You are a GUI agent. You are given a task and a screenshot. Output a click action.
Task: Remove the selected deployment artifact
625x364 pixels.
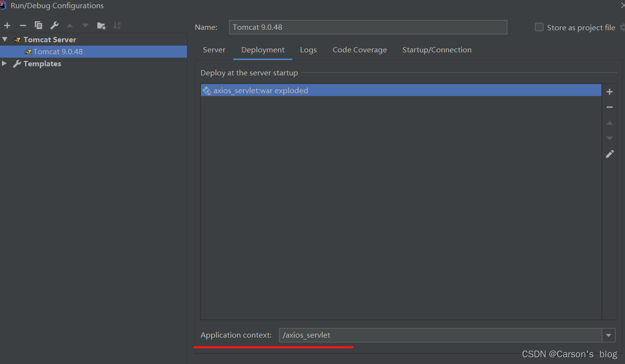click(610, 107)
